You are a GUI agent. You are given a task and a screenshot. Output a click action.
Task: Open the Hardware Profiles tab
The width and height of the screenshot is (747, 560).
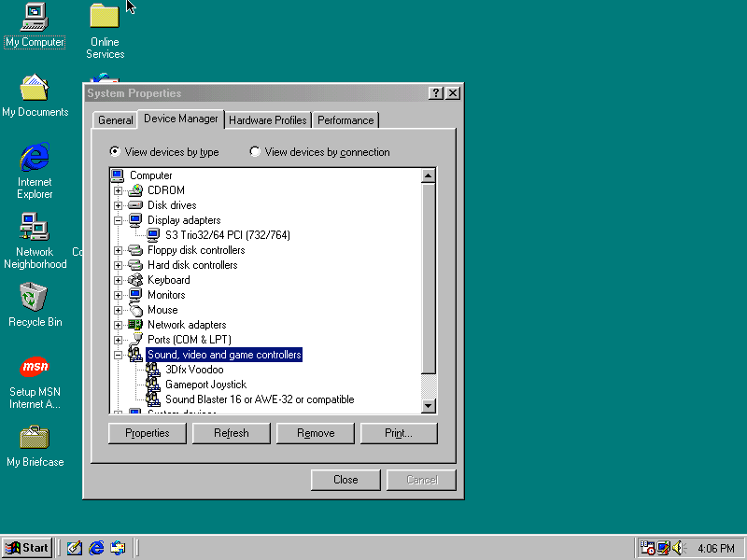pos(268,120)
